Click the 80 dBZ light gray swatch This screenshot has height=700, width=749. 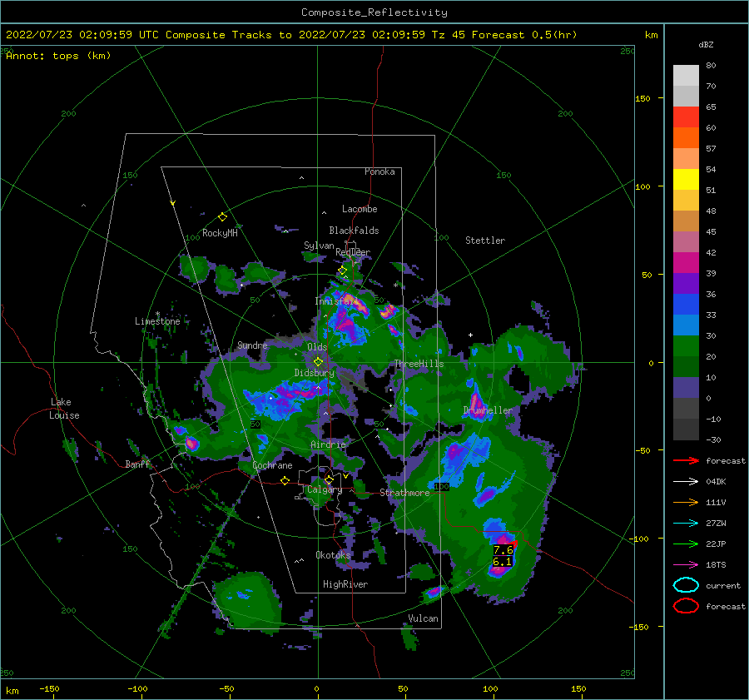click(x=686, y=75)
